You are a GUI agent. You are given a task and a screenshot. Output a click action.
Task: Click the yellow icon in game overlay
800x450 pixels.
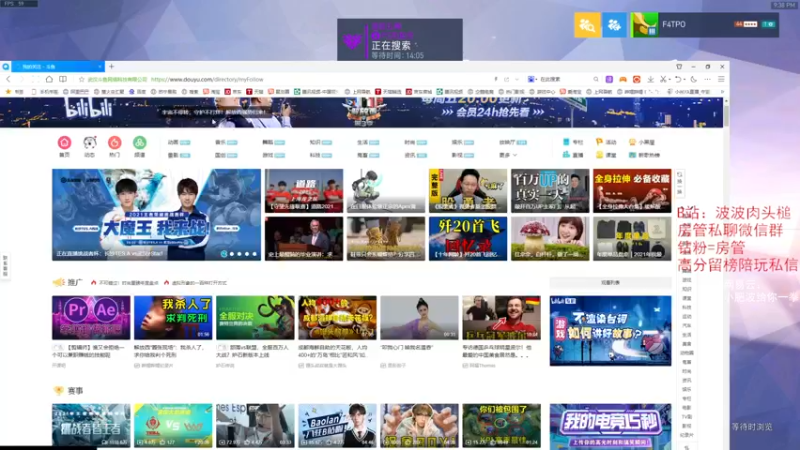click(x=587, y=24)
